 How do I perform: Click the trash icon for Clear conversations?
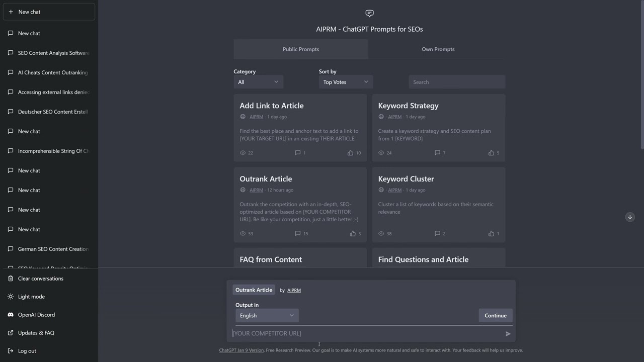tap(10, 278)
